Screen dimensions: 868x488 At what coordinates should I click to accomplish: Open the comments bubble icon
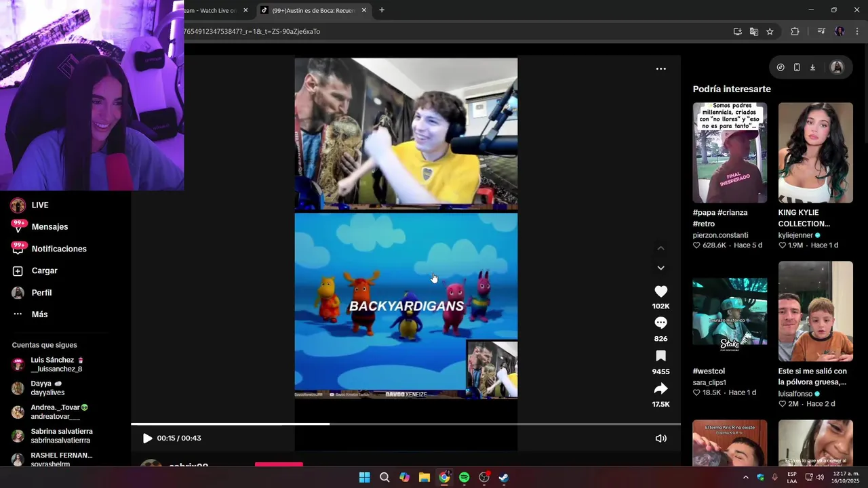660,323
